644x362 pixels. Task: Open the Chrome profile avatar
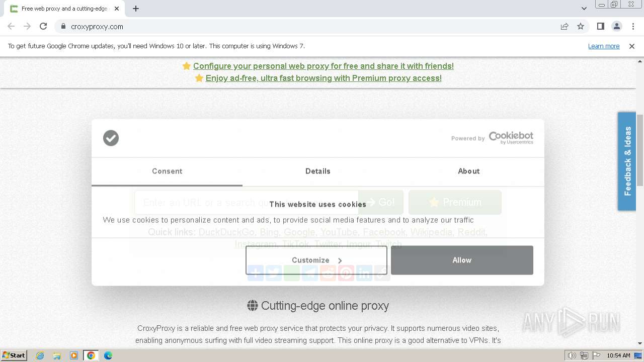[616, 26]
